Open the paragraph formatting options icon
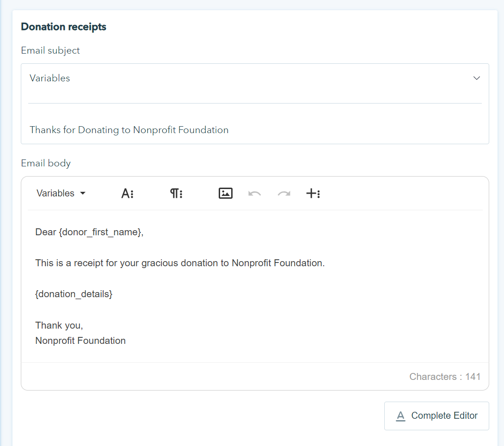The width and height of the screenshot is (504, 446). [x=176, y=193]
